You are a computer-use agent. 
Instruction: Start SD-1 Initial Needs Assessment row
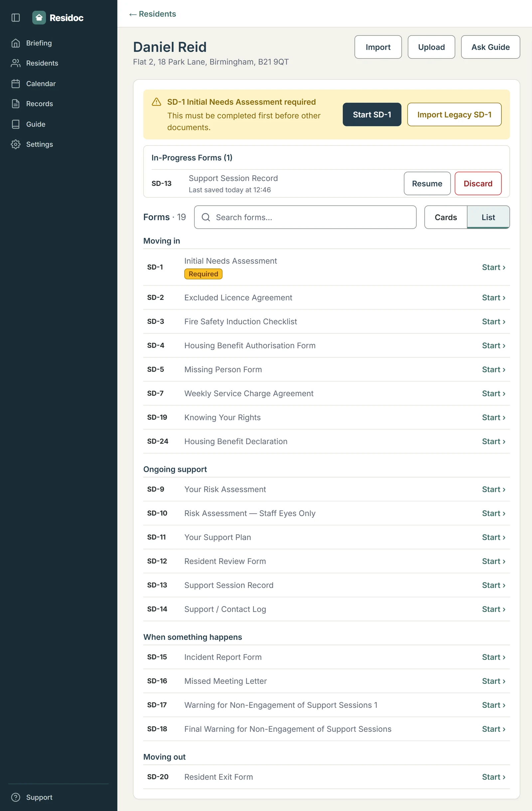493,267
